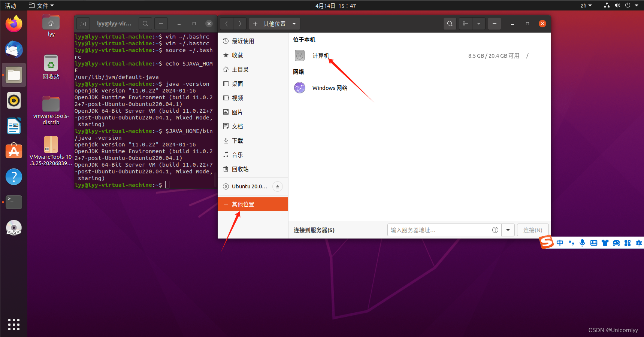Open the file manager main menu

tap(495, 24)
